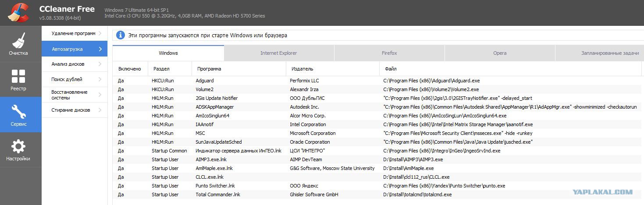Switch to Запланированные задачи tab
Screen dimensions: 644x205
599,53
